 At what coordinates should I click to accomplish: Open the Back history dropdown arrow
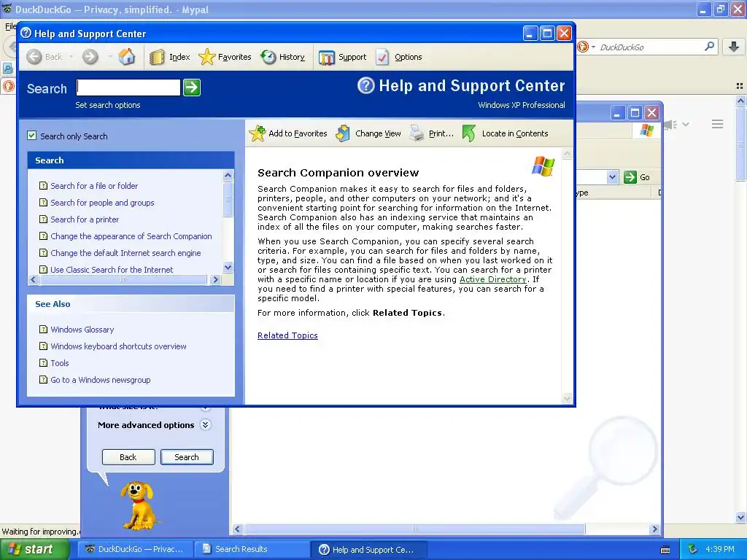[x=71, y=57]
